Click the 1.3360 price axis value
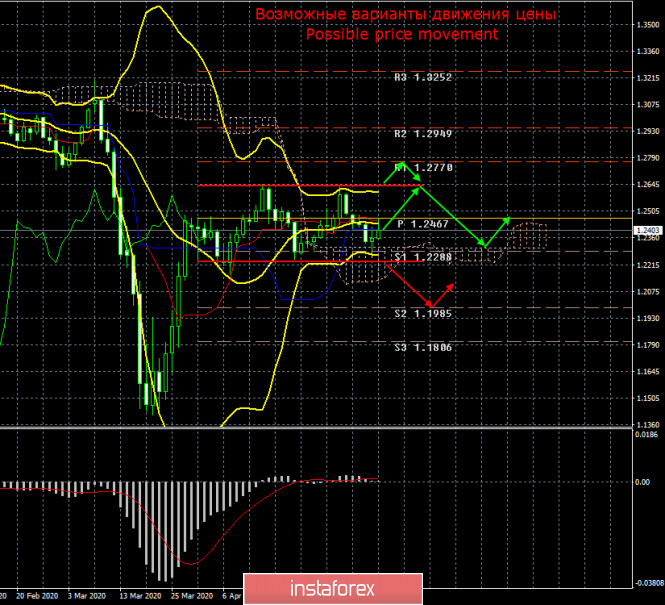The width and height of the screenshot is (665, 605). [x=648, y=52]
